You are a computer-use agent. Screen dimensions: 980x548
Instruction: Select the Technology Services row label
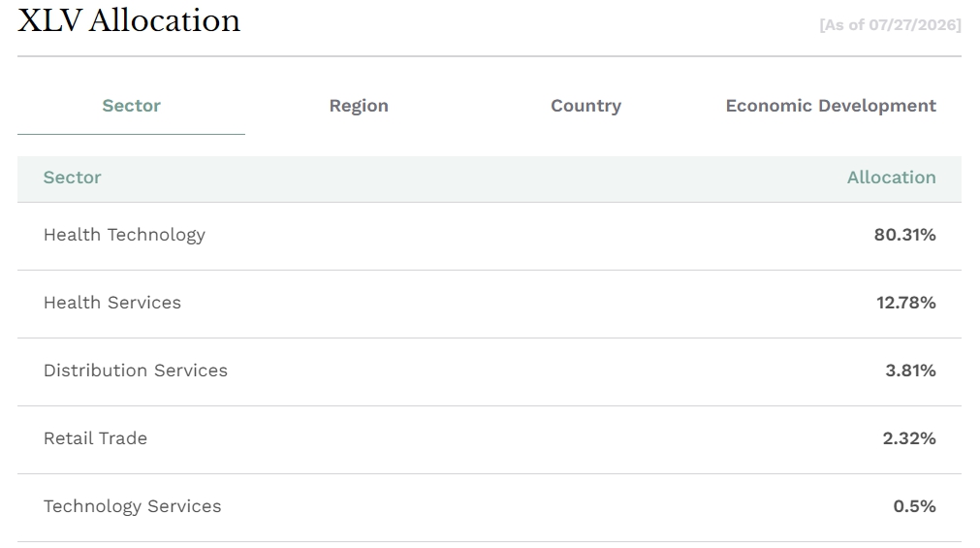[x=132, y=506]
